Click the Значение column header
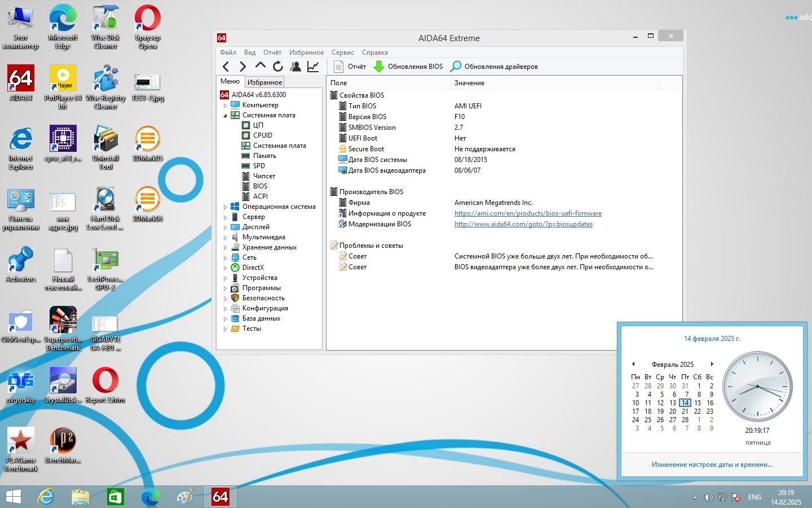Screen dimensions: 812x508 [x=555, y=83]
